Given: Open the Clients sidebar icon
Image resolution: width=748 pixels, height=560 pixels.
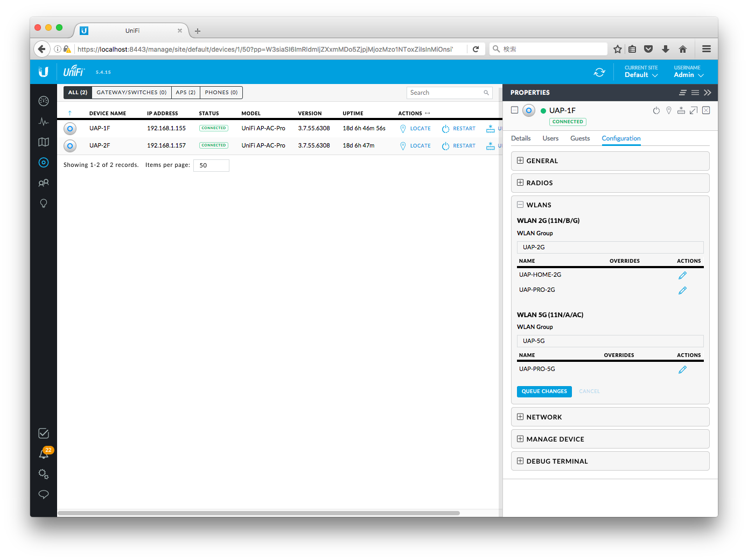Looking at the screenshot, I should click(44, 183).
